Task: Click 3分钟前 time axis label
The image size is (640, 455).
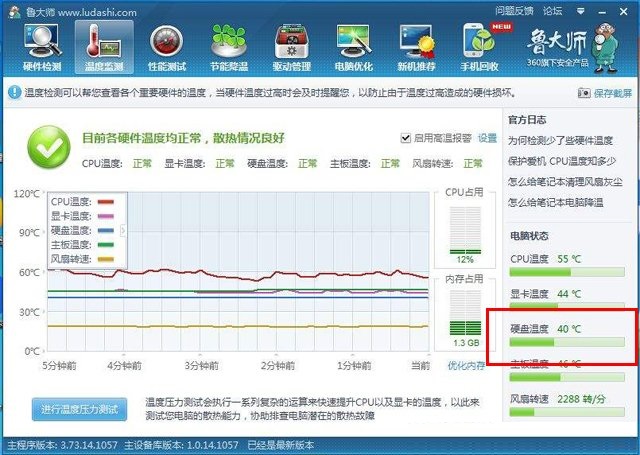Action: (x=201, y=365)
